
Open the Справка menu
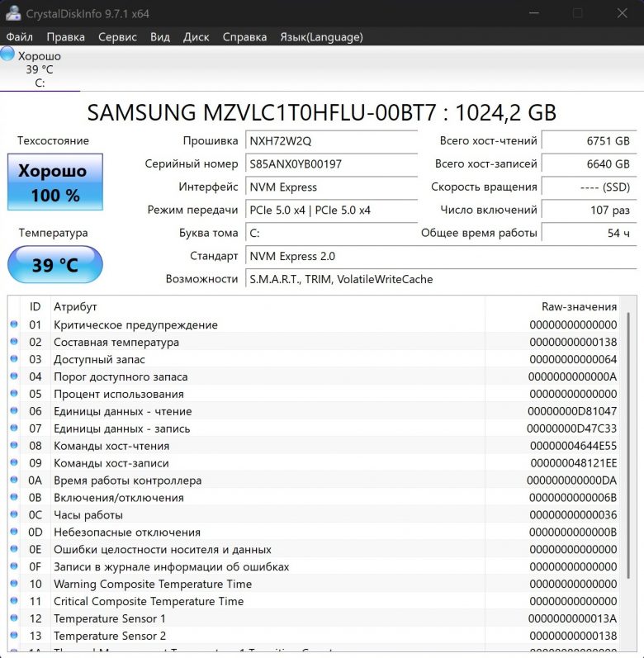click(x=244, y=37)
